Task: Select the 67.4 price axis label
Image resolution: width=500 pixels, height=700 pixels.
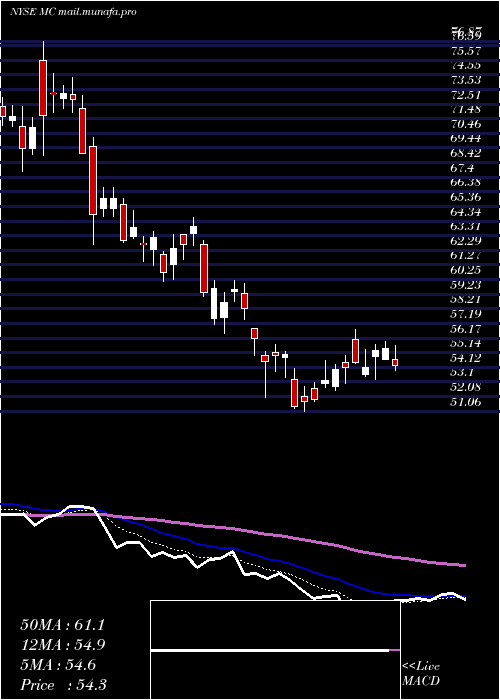Action: pos(463,168)
